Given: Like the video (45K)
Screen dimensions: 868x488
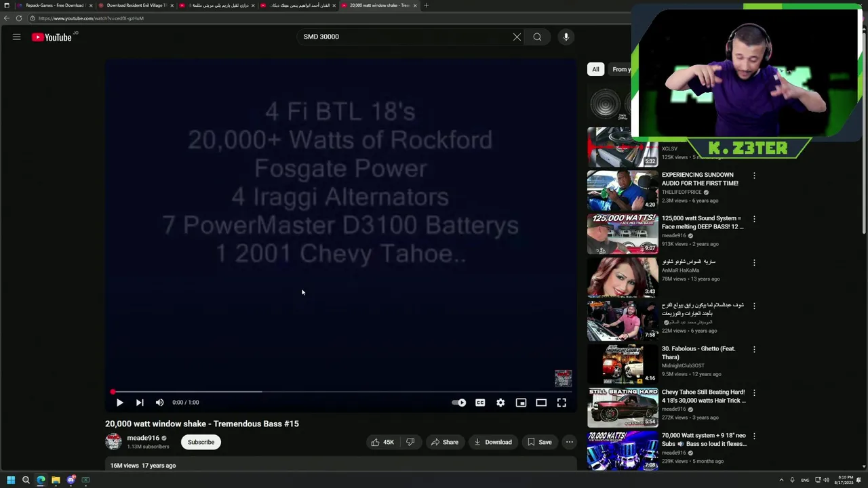Looking at the screenshot, I should (382, 442).
